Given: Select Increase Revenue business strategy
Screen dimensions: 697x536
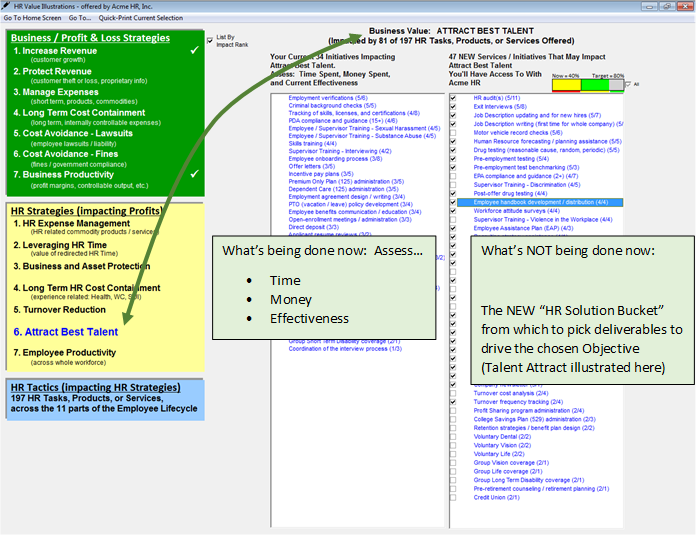Looking at the screenshot, I should (x=62, y=48).
